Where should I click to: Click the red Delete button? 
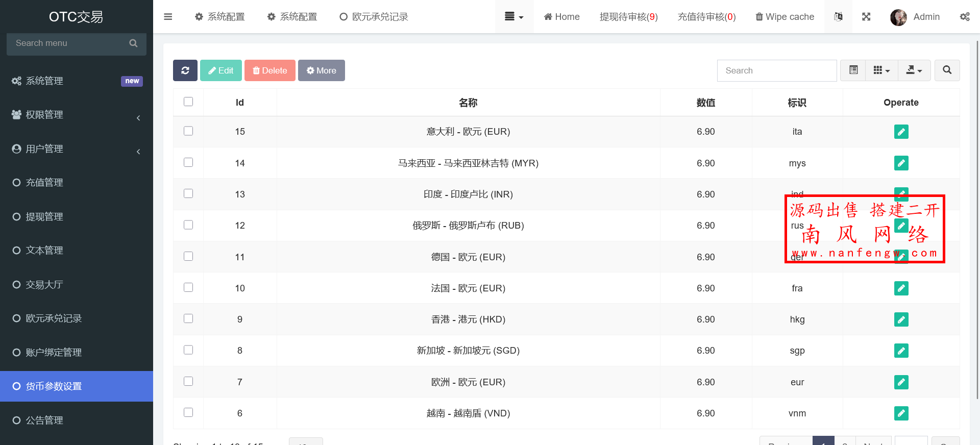click(270, 70)
